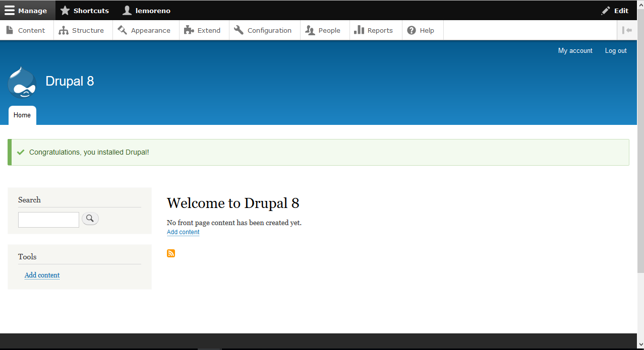Open the Shortcuts tray
Image resolution: width=644 pixels, height=350 pixels.
pyautogui.click(x=85, y=11)
